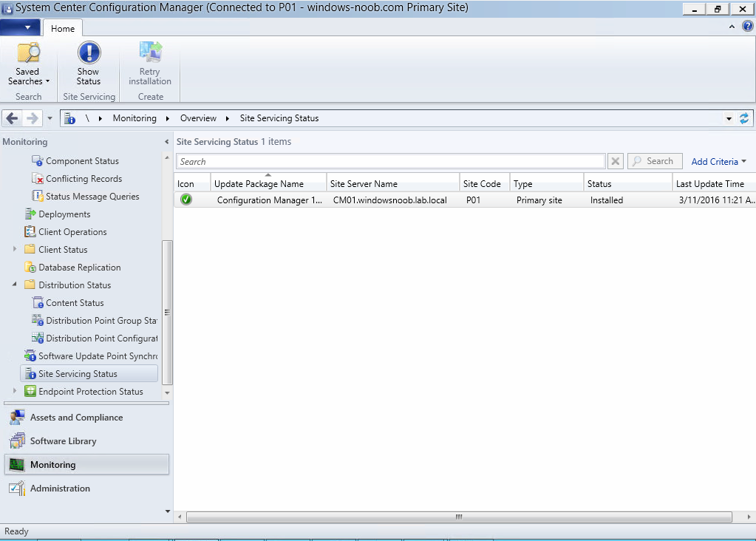Open the Help question mark icon
Screen dimensions: 756x541
click(748, 27)
